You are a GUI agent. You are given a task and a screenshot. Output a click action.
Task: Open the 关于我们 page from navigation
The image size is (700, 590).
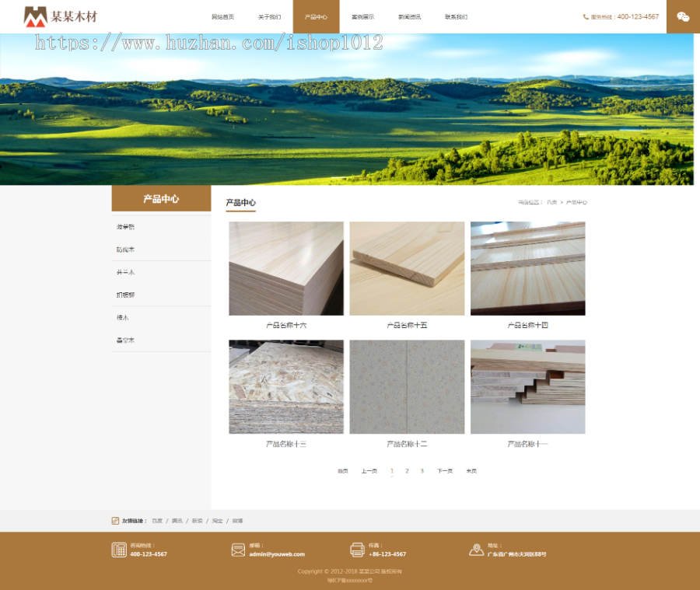(269, 16)
